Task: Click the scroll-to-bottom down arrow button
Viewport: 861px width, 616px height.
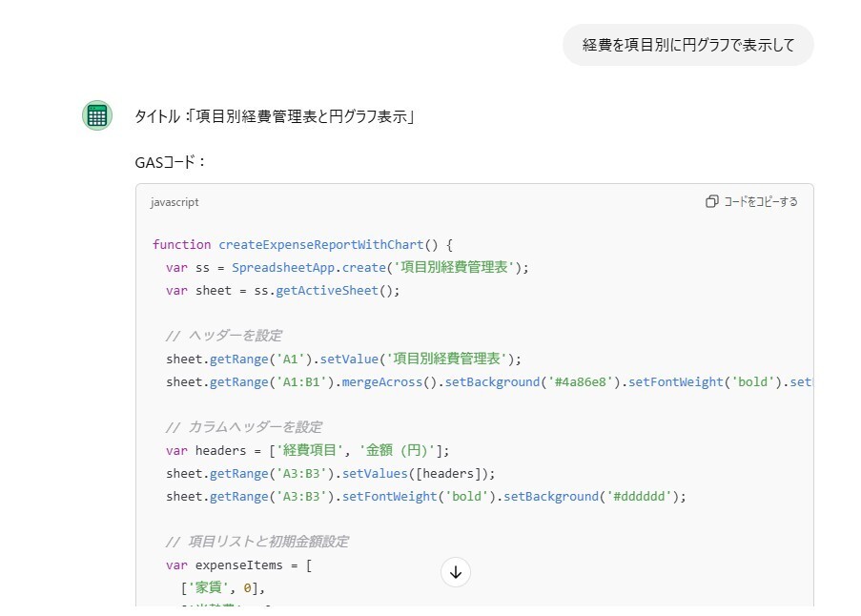Action: (456, 573)
